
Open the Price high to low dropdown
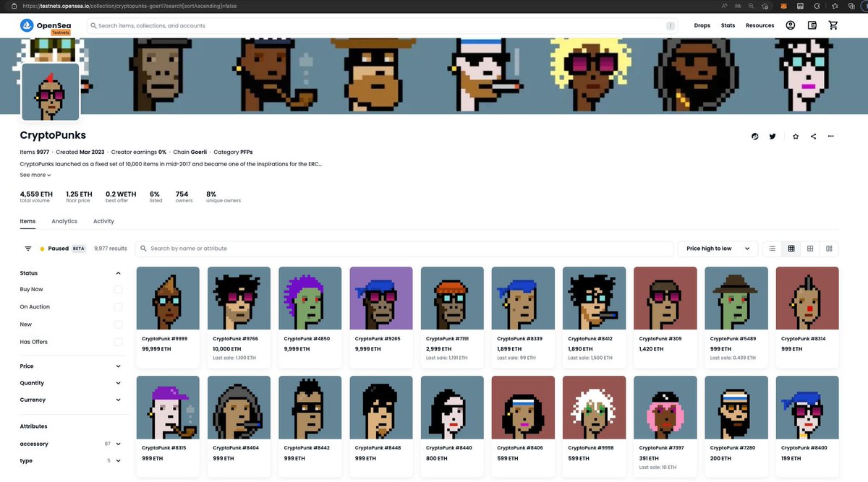(718, 249)
